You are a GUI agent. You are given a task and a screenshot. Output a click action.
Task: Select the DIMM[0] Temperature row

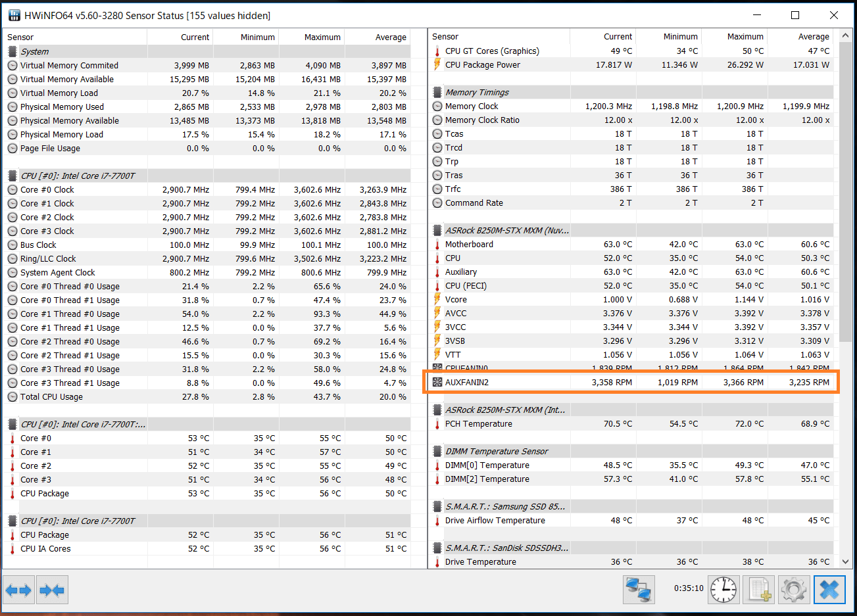[x=632, y=465]
